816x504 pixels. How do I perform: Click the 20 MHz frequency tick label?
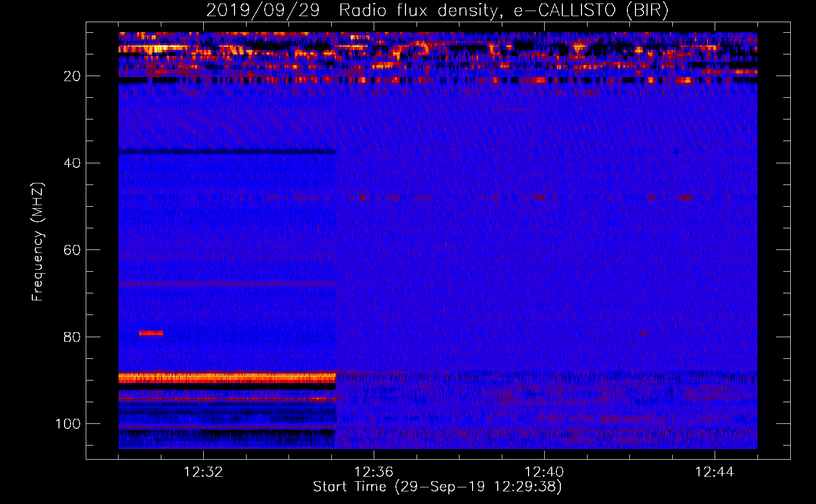coord(72,76)
